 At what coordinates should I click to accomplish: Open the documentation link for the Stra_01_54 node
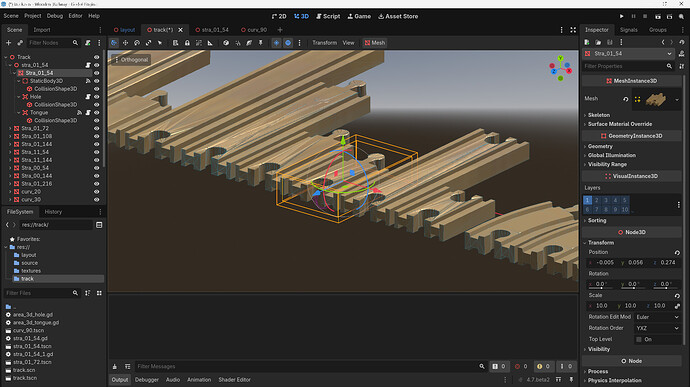pos(682,54)
